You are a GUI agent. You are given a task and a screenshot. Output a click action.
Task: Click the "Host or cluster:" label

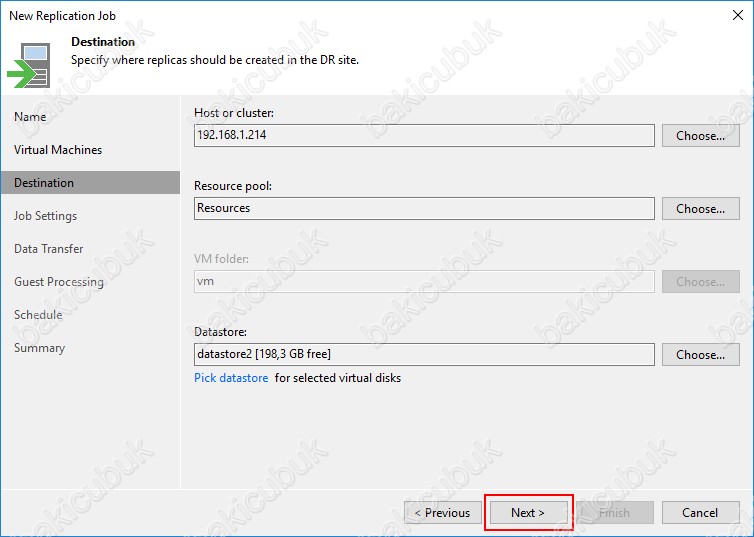234,113
